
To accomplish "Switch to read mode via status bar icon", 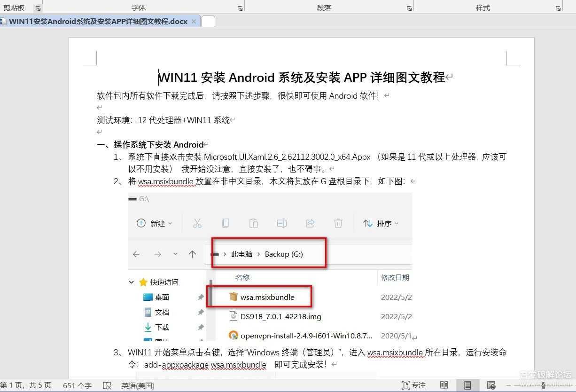I will click(444, 385).
